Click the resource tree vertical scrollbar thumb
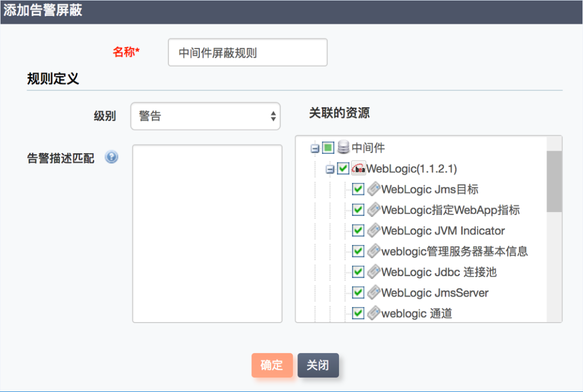Viewport: 583px width, 392px height. [x=554, y=181]
